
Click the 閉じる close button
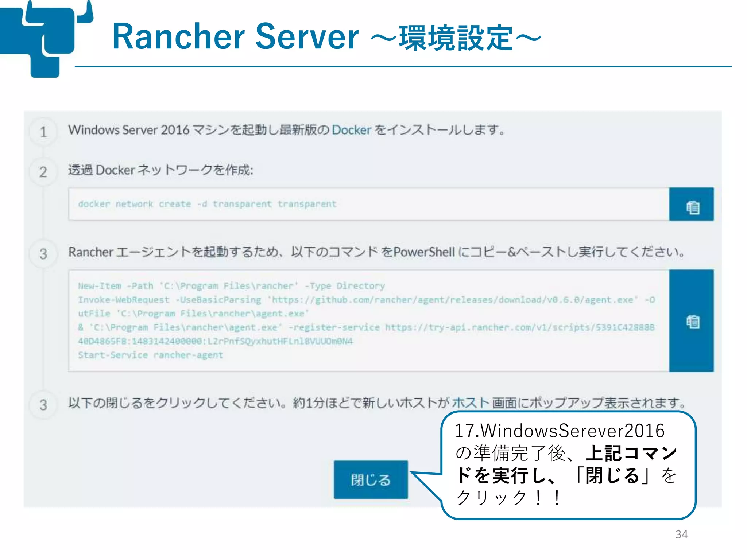click(x=371, y=479)
